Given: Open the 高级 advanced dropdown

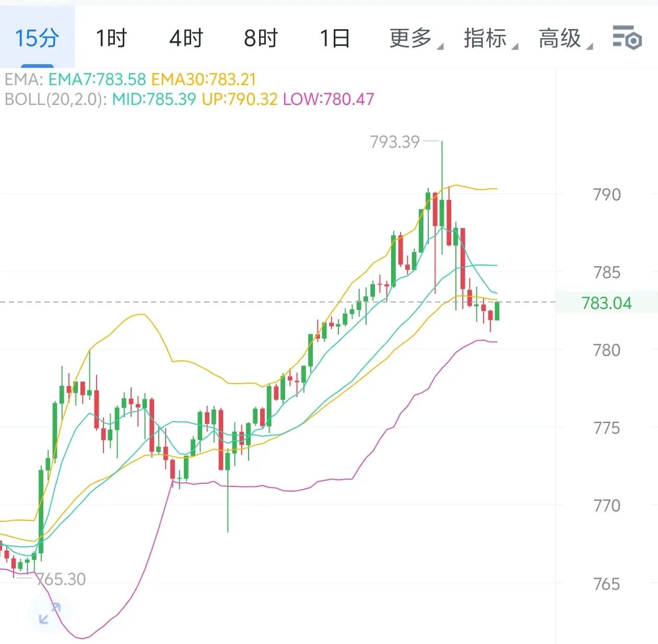Looking at the screenshot, I should 565,38.
